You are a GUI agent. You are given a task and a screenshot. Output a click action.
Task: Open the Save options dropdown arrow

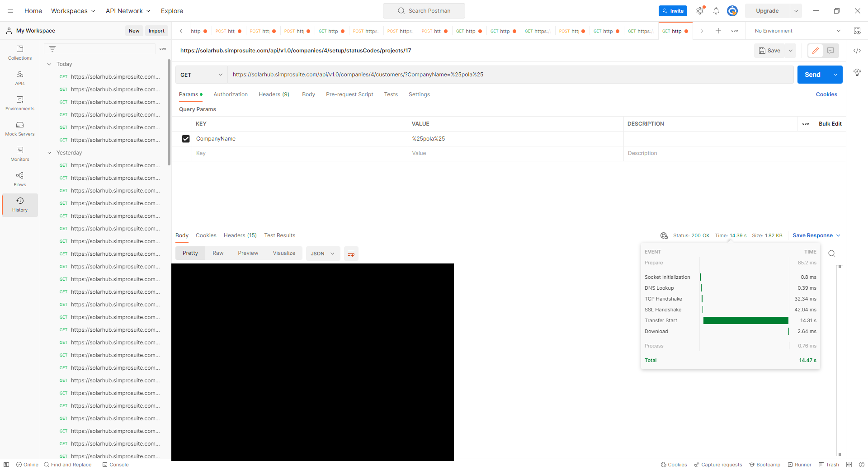791,51
